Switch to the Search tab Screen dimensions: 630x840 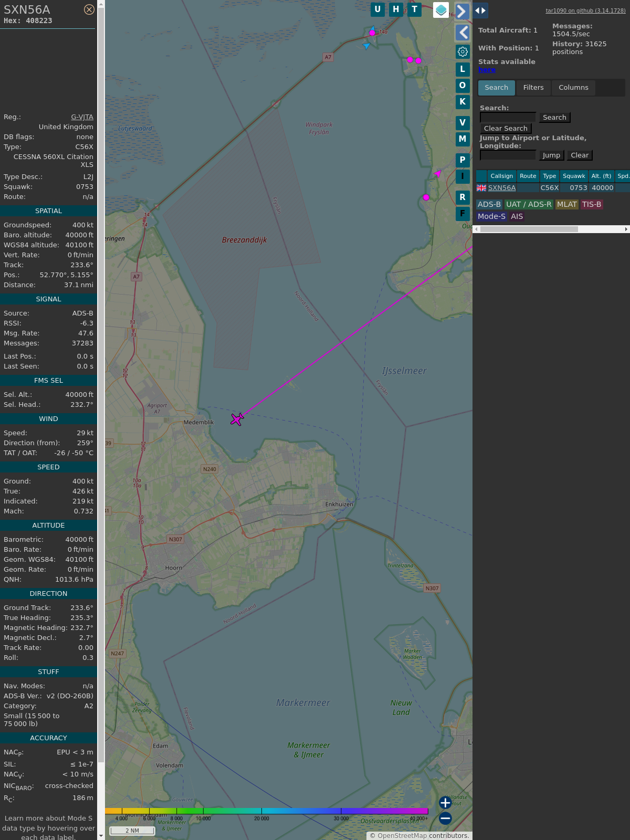coord(497,88)
